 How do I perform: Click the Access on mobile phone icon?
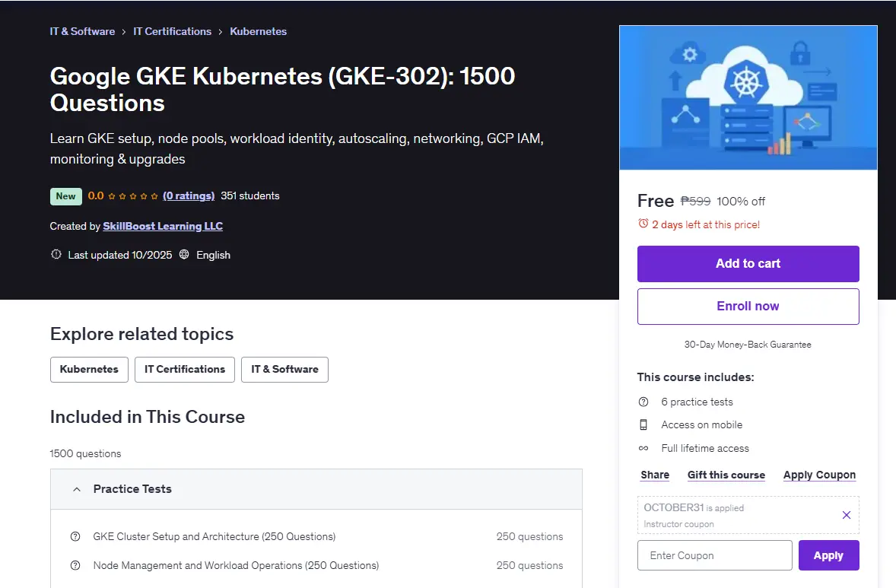643,424
